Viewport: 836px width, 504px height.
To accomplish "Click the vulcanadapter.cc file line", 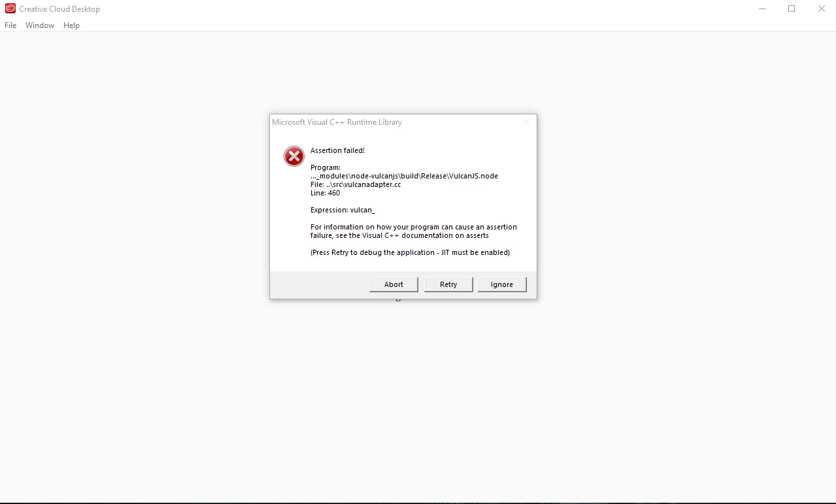I will (356, 184).
